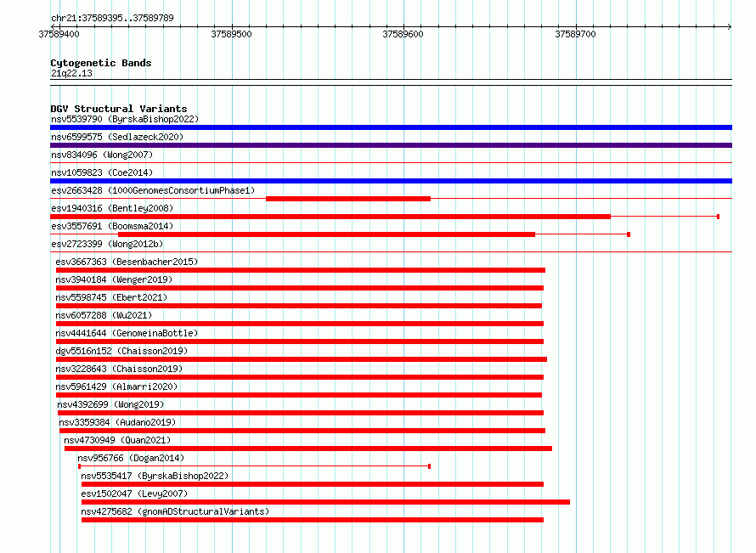
Task: Select the 21q22.13 band label
Action: click(x=71, y=73)
